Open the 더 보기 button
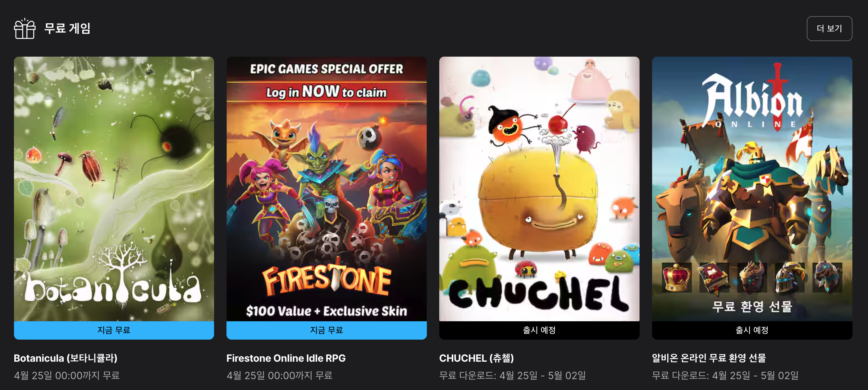868x390 pixels. click(x=829, y=29)
